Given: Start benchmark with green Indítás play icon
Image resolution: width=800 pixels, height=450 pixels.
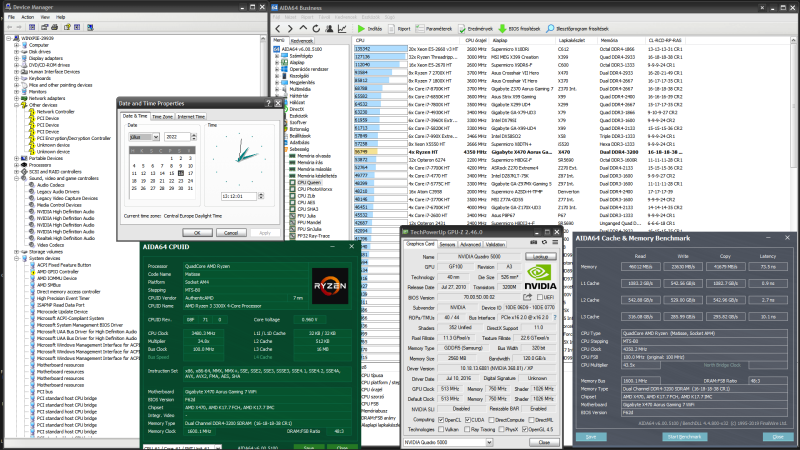Looking at the screenshot, I should (361, 29).
